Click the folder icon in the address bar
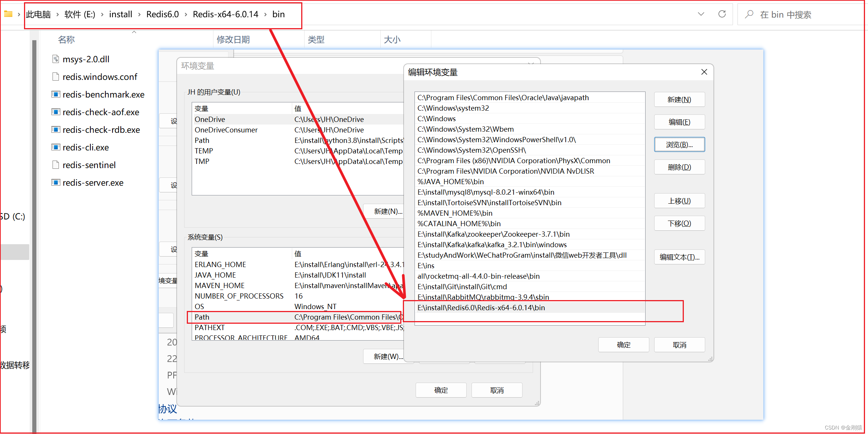The height and width of the screenshot is (434, 868). (x=8, y=14)
